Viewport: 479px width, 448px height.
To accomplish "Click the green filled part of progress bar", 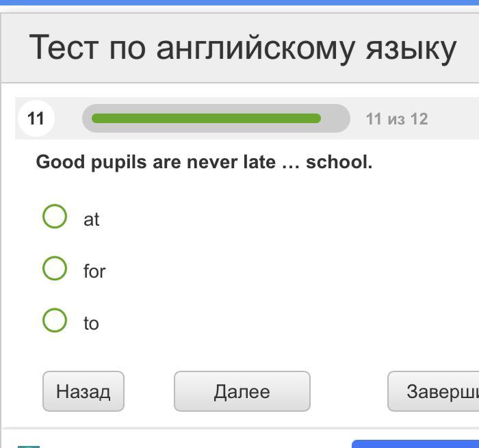I will pos(205,118).
